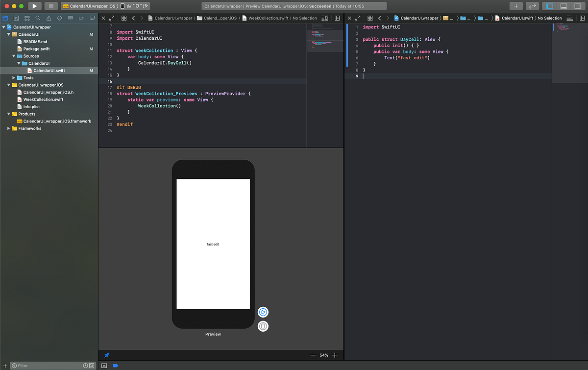588x370 pixels.
Task: Toggle the Debug area panel visibility
Action: pyautogui.click(x=563, y=6)
